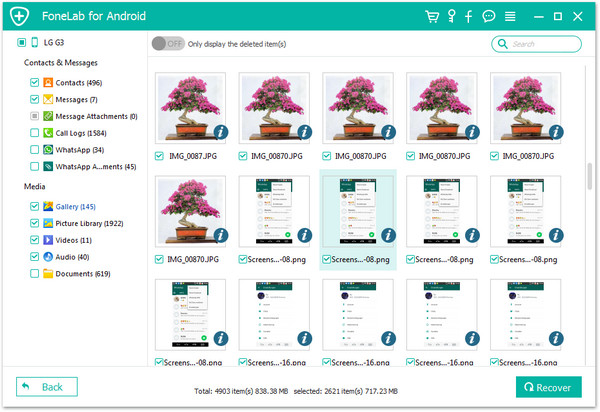Screen dimensions: 600x412
Task: Enable the Documents (619) checkbox
Action: click(x=34, y=273)
